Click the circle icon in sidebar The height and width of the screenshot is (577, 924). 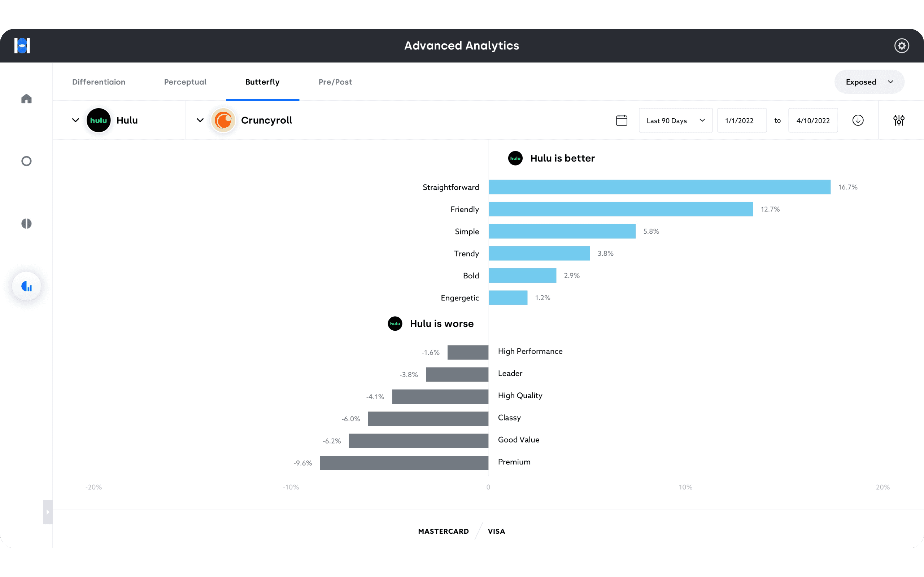tap(26, 161)
